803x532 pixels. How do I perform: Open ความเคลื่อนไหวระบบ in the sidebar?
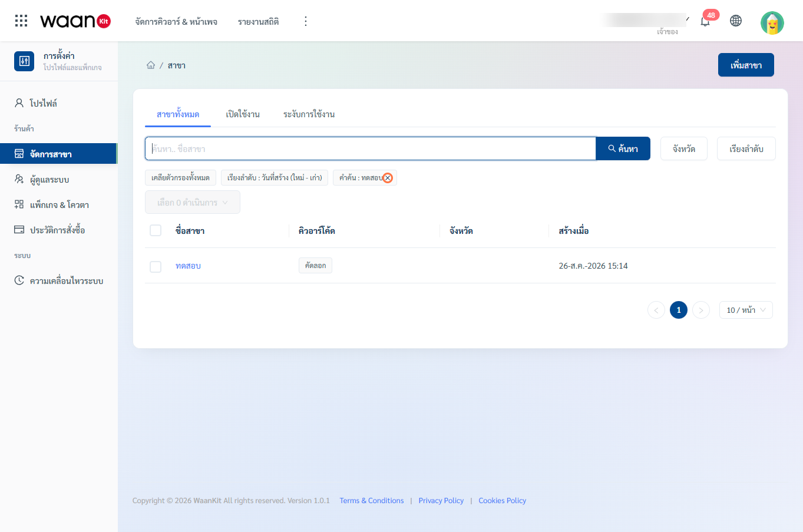[58, 280]
